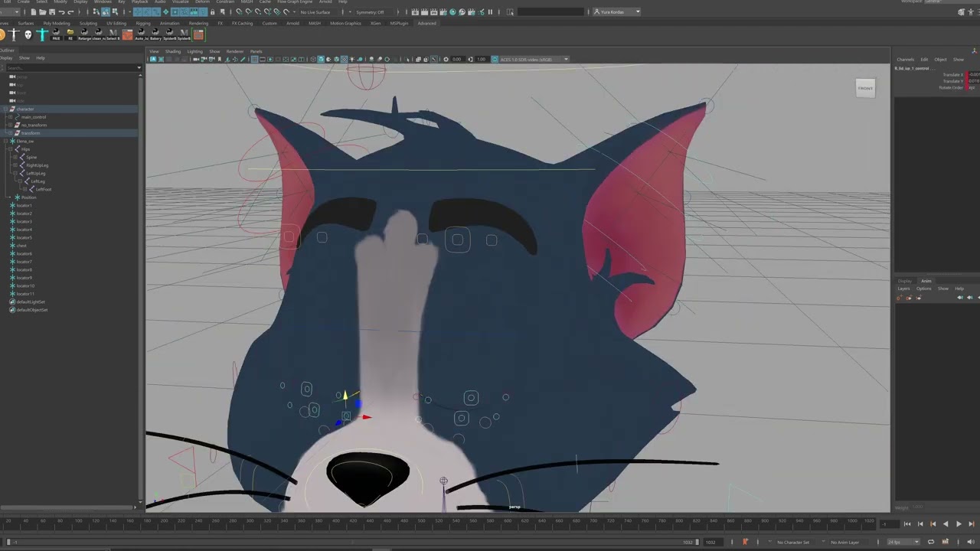Click the green-outlined calendar shelf icon
This screenshot has width=980, height=551.
pos(198,34)
